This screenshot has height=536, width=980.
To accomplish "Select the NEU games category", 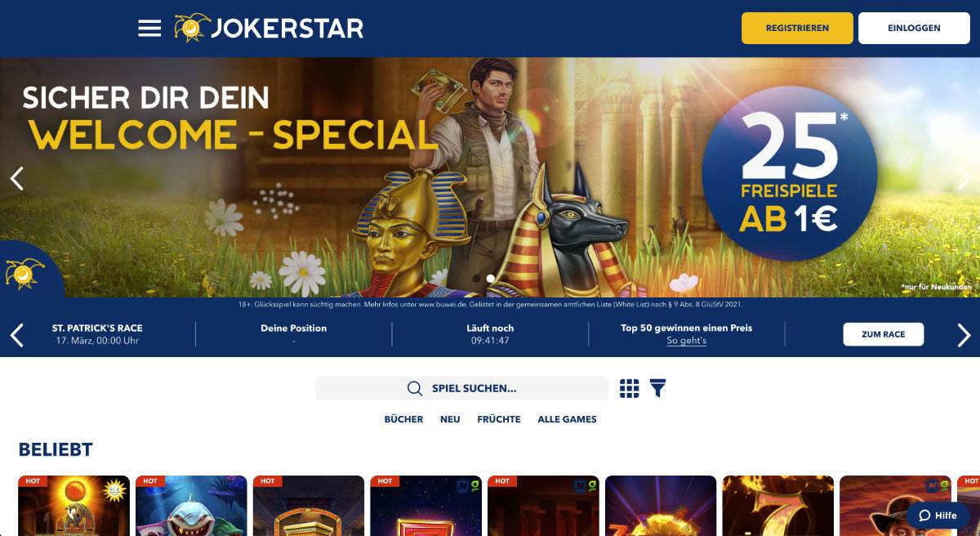I will [x=450, y=419].
